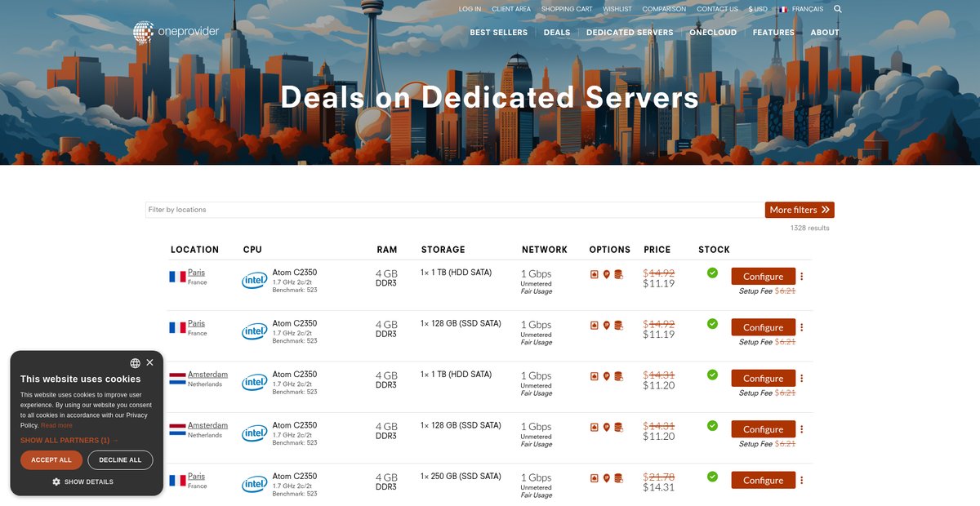
Task: Expand Show All Partners (1) link
Action: click(69, 440)
